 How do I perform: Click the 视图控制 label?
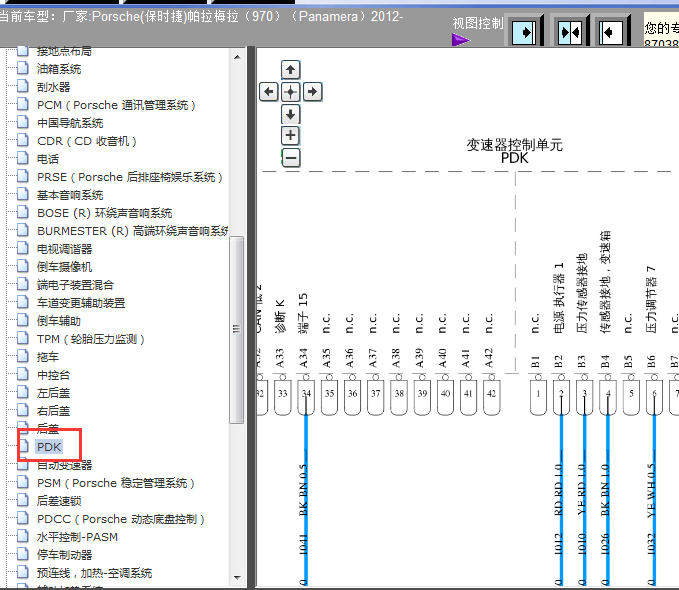478,23
